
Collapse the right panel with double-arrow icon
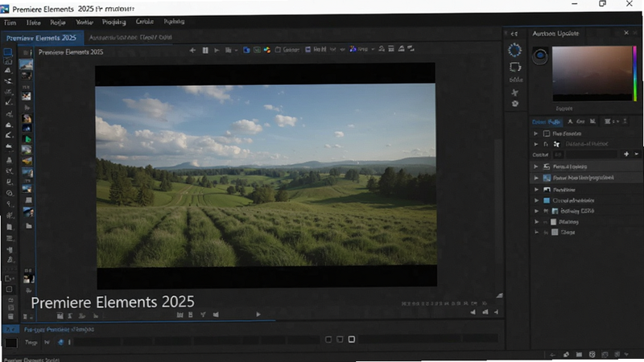click(x=514, y=34)
